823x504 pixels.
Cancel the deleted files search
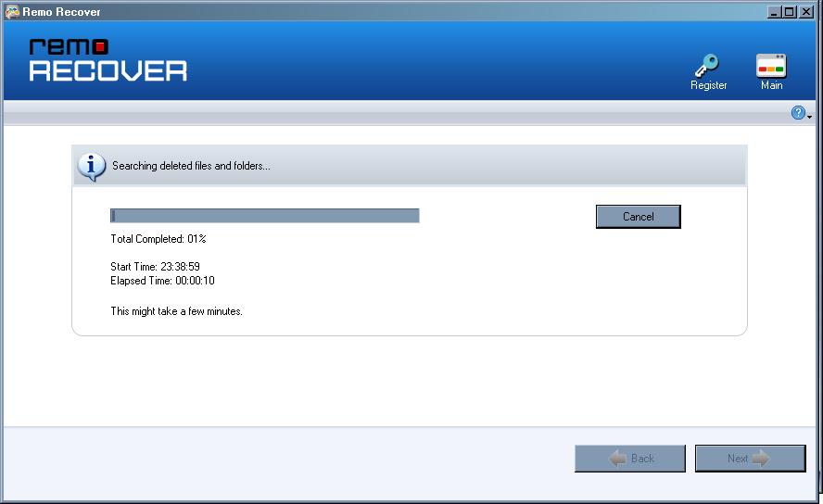click(x=639, y=217)
